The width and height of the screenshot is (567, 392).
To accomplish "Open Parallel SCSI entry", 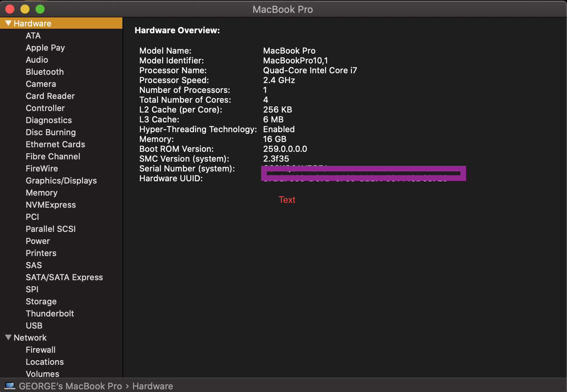I will click(51, 229).
